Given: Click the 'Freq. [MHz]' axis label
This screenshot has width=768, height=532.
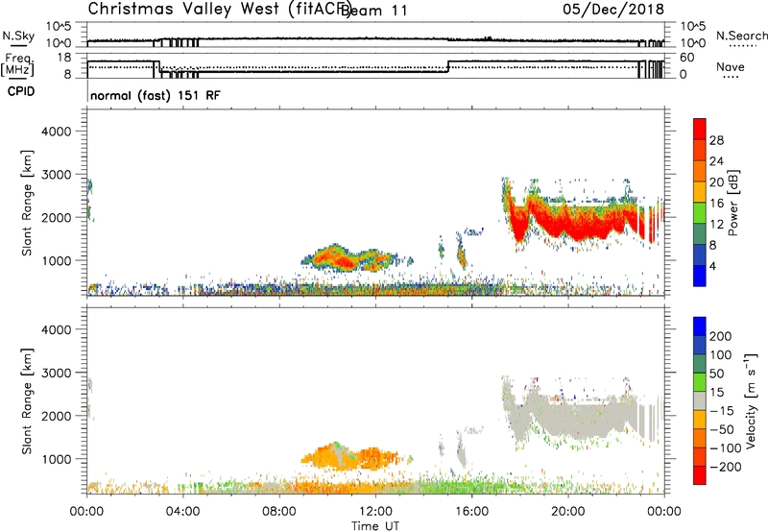Looking at the screenshot, I should (17, 65).
